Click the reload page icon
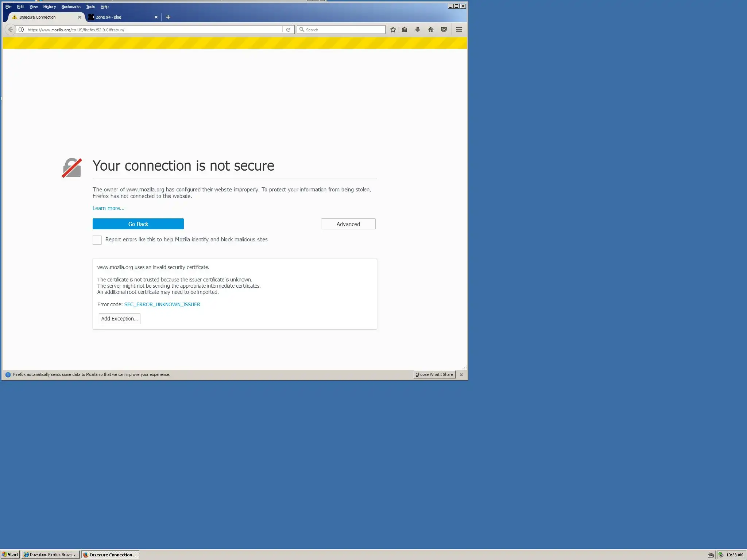This screenshot has height=560, width=747. click(288, 30)
